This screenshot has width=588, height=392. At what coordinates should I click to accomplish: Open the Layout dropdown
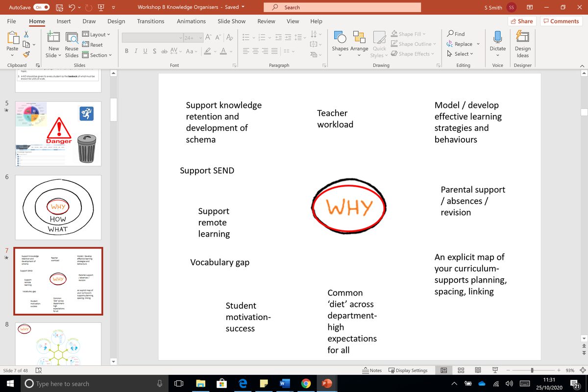click(x=96, y=34)
